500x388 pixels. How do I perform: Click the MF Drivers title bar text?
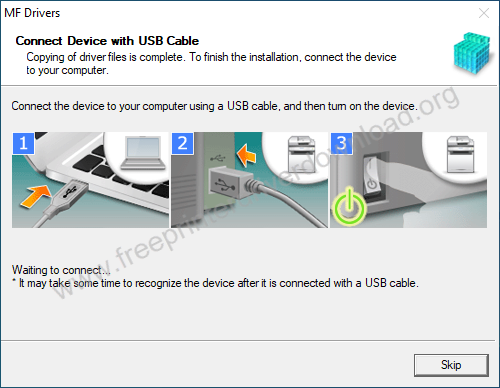(x=32, y=13)
